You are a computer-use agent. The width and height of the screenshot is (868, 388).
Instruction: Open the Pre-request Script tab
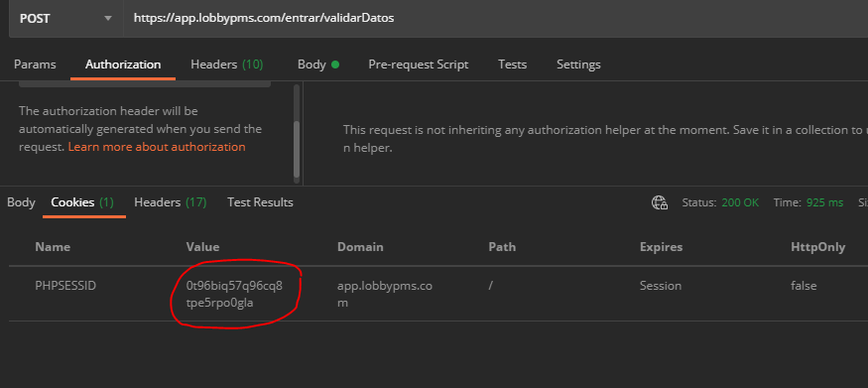pos(419,65)
